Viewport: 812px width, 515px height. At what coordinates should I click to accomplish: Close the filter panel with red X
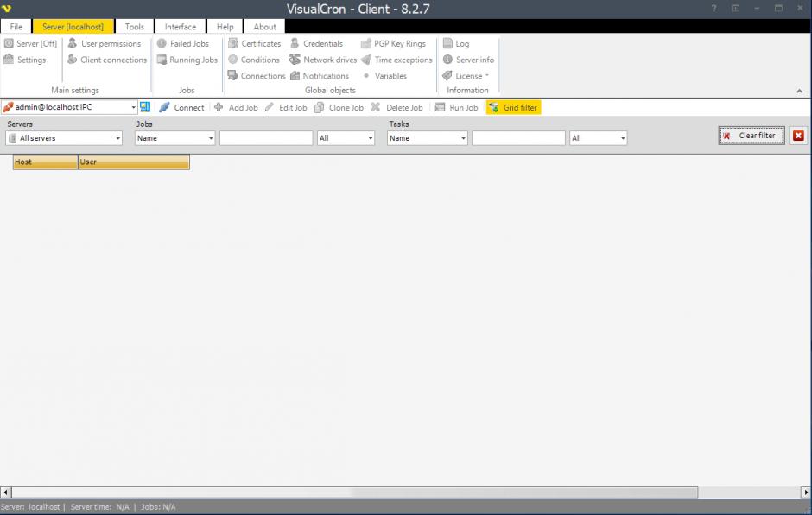[798, 135]
